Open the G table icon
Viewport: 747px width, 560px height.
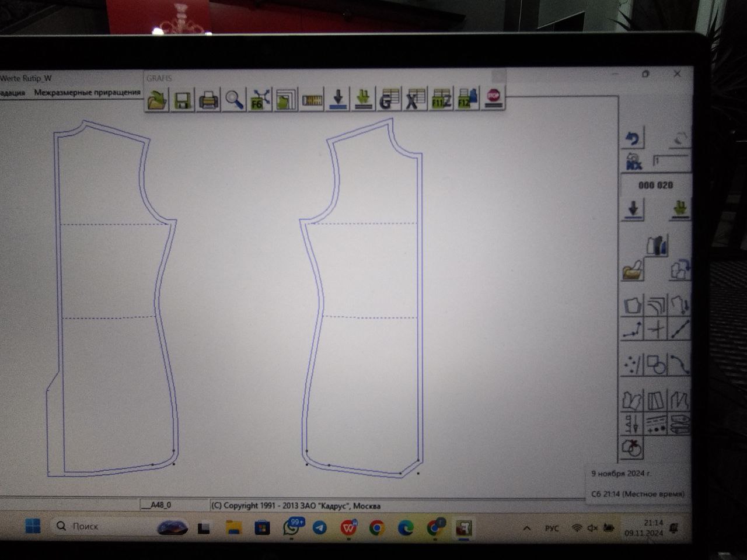(389, 99)
